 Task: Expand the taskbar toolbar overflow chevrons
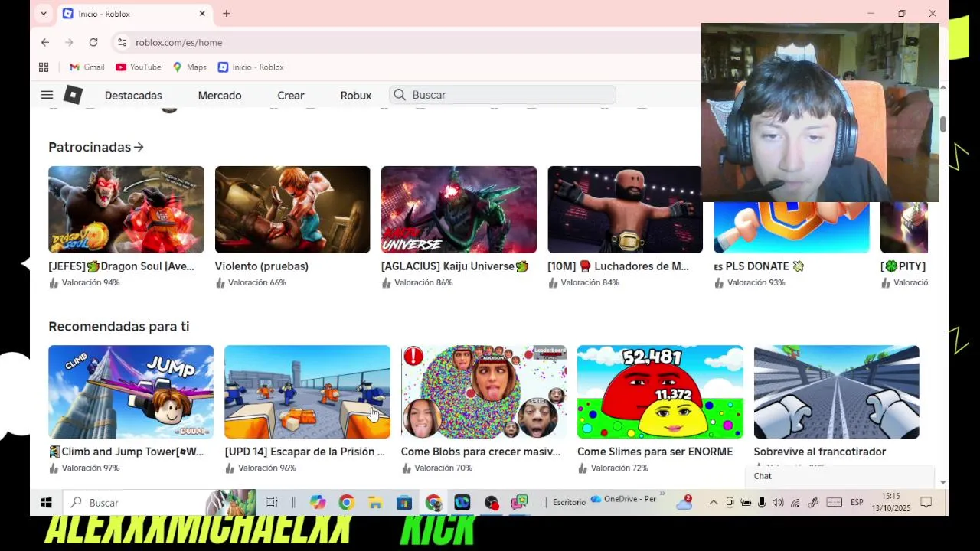[661, 494]
